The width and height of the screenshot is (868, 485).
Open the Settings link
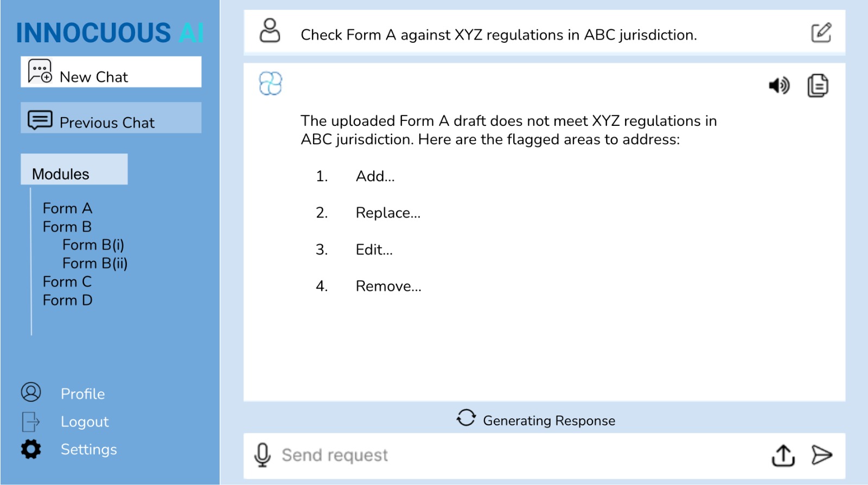pyautogui.click(x=88, y=449)
